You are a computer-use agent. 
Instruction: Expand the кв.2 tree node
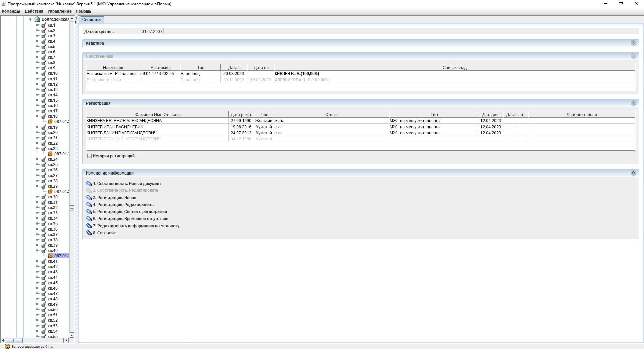coord(37,31)
